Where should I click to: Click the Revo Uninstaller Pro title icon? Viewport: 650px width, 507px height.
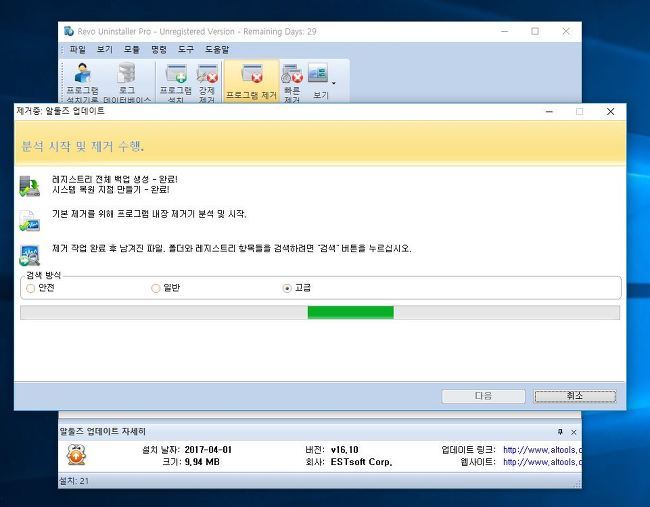pyautogui.click(x=69, y=31)
